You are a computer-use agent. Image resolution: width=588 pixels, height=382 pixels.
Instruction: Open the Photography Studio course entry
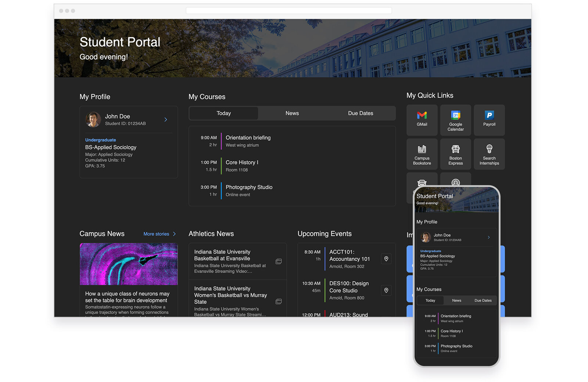tap(292, 190)
